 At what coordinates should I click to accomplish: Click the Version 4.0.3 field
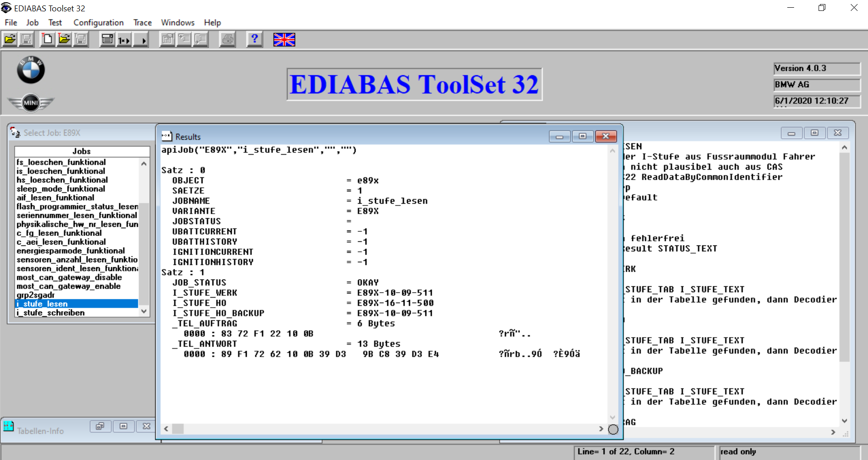pyautogui.click(x=817, y=69)
